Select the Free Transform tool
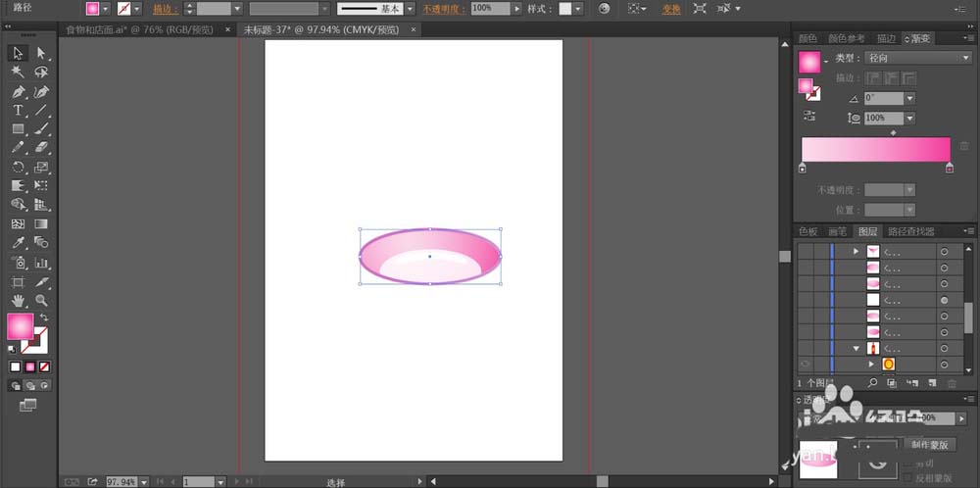The width and height of the screenshot is (980, 488). pos(41,185)
